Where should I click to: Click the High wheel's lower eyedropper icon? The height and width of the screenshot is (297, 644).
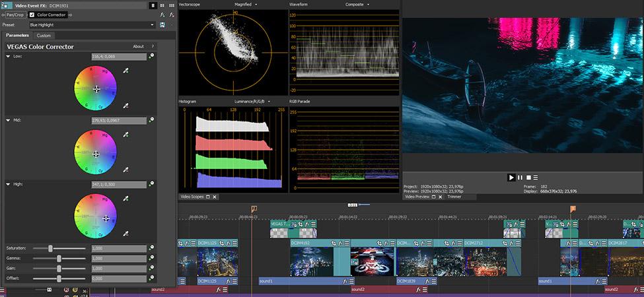[x=126, y=234]
